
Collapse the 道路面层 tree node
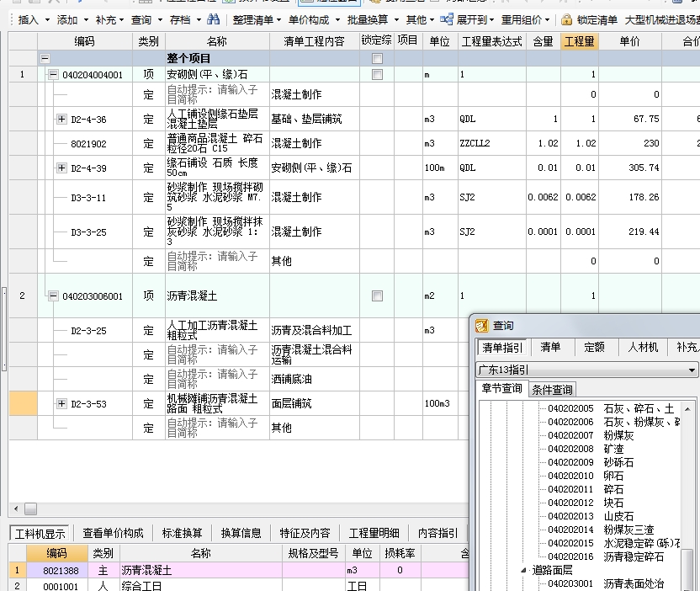pos(523,571)
